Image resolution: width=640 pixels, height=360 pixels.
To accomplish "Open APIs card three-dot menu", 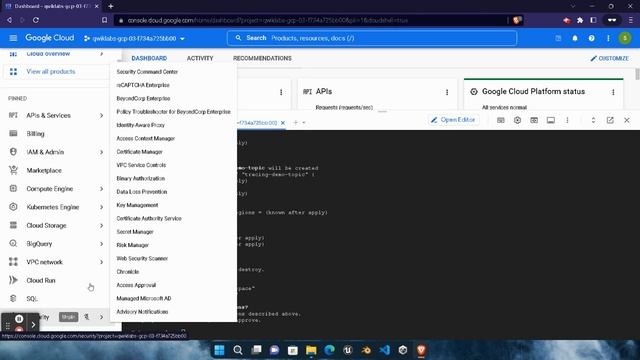I will 447,92.
